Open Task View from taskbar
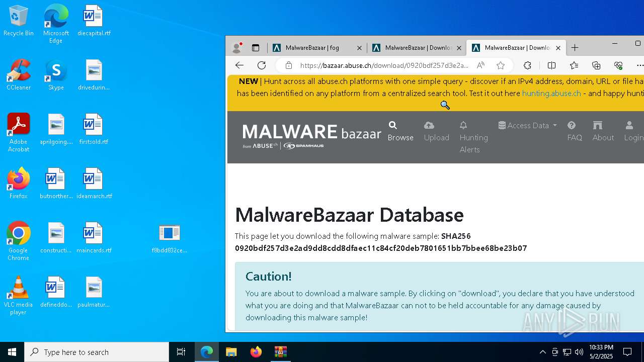The height and width of the screenshot is (362, 644). 181,352
